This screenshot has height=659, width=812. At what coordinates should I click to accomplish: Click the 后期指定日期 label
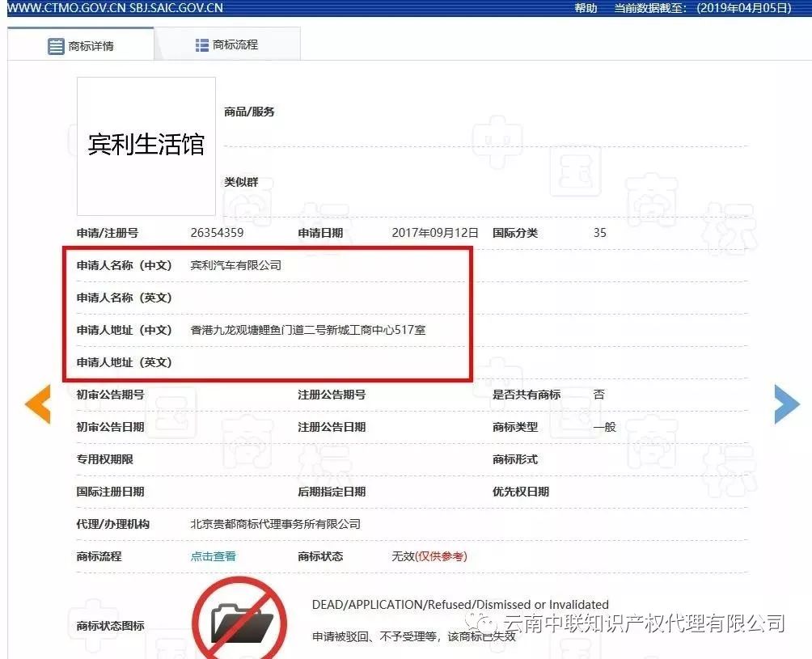pyautogui.click(x=332, y=492)
